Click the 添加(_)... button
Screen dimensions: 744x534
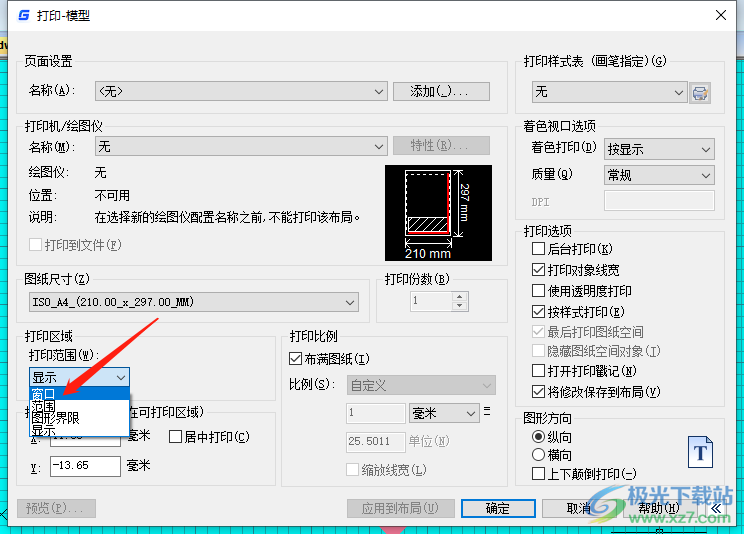tap(441, 91)
